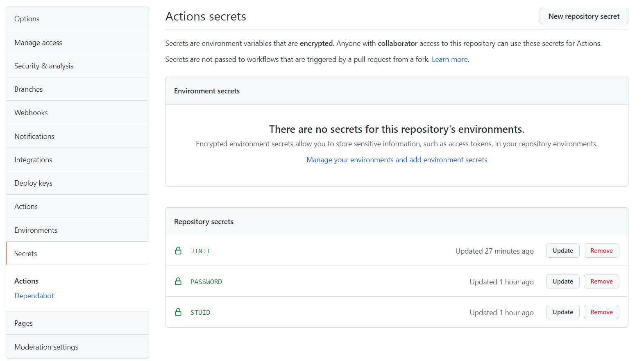The height and width of the screenshot is (361, 644).
Task: Remove the JINJI secret
Action: 601,251
